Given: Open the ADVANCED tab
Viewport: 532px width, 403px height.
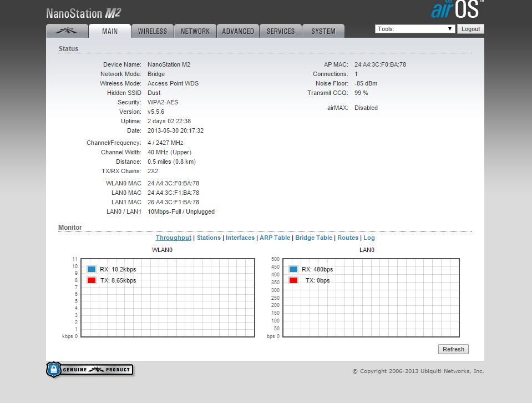Looking at the screenshot, I should click(238, 31).
